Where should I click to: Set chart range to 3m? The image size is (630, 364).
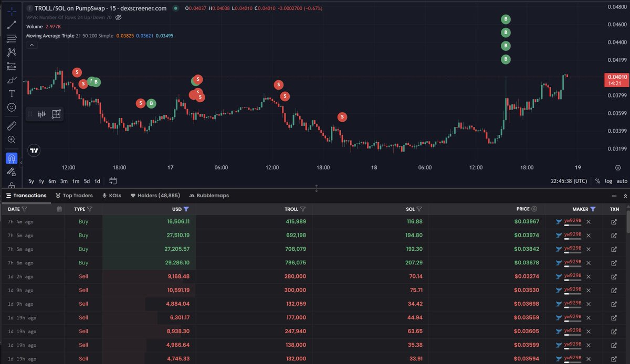point(64,181)
